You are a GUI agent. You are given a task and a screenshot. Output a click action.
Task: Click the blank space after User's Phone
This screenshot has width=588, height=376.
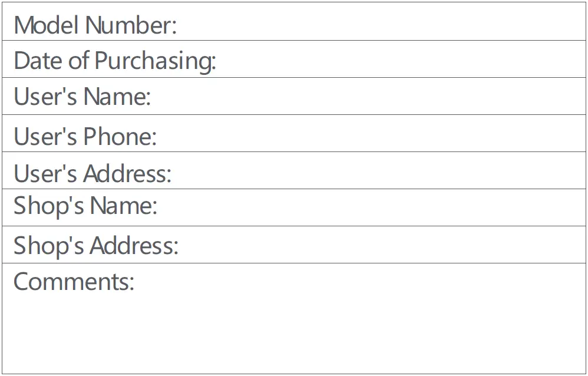click(371, 134)
